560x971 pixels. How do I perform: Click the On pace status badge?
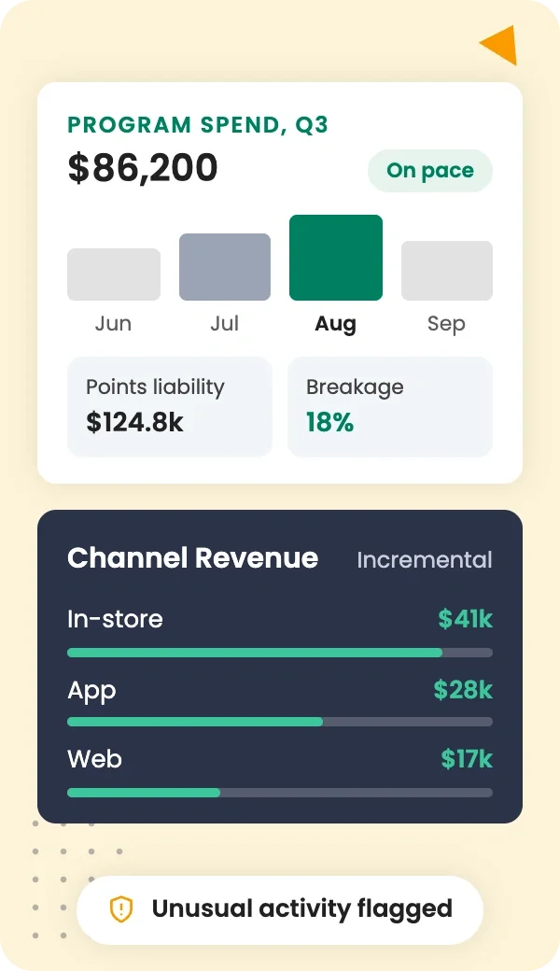tap(430, 170)
